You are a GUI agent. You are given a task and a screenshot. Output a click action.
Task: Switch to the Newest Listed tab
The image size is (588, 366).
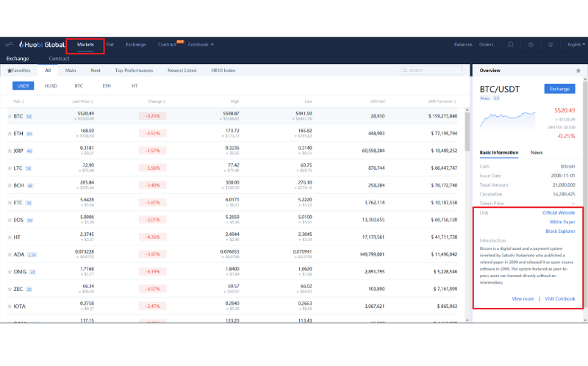pyautogui.click(x=182, y=71)
